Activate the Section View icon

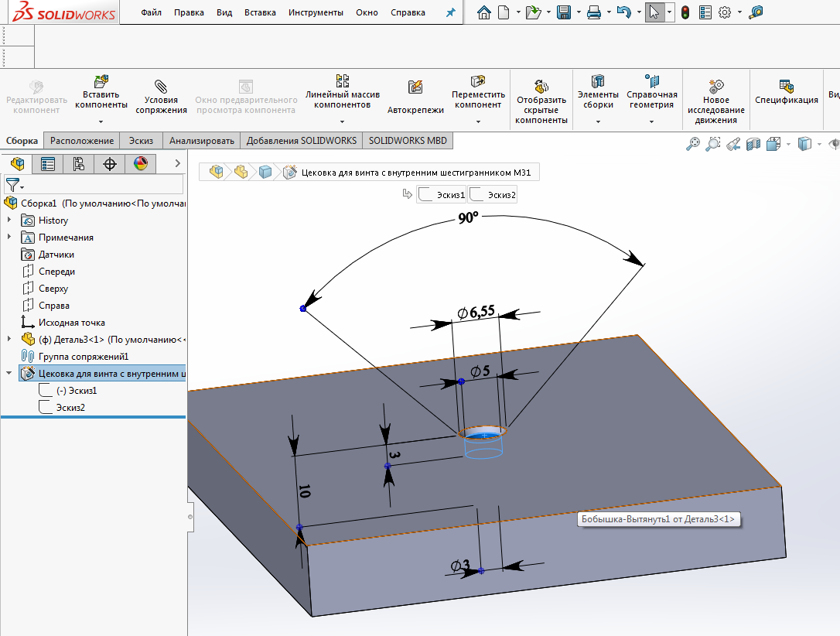click(x=753, y=144)
